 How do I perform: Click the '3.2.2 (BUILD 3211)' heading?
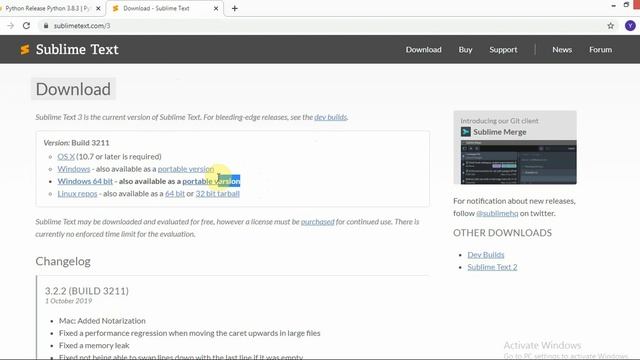(x=87, y=291)
